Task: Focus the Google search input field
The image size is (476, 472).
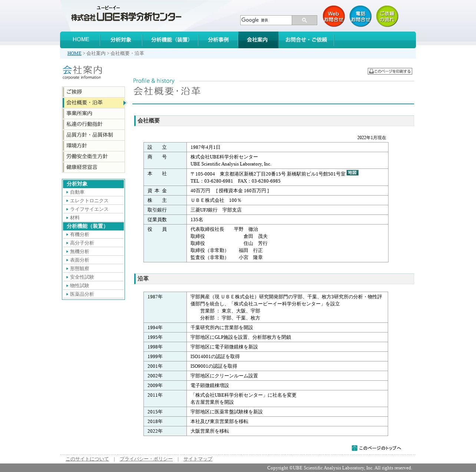Action: coord(266,20)
